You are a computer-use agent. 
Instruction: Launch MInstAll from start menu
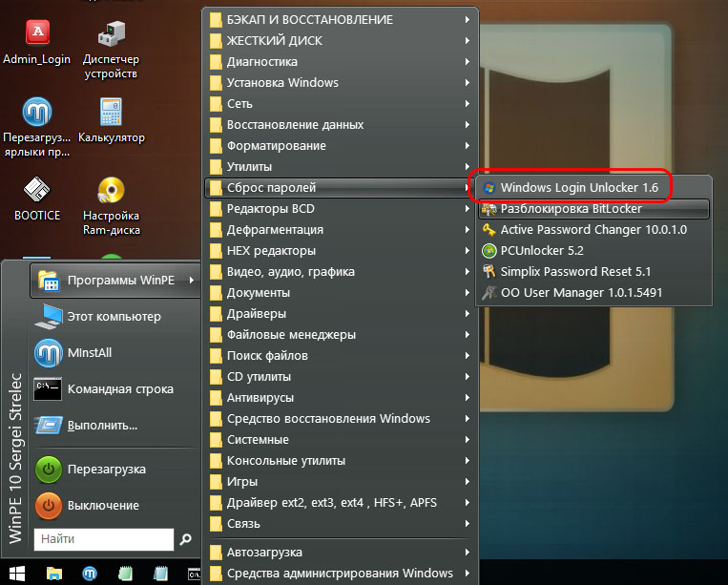[115, 353]
